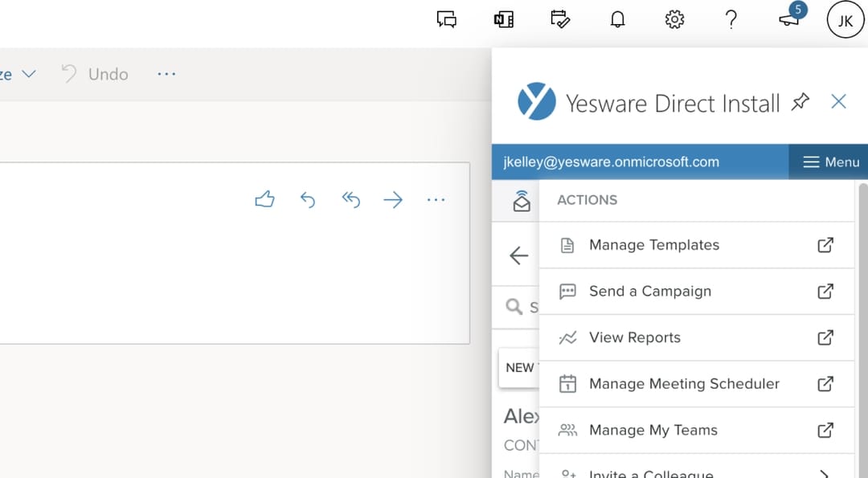Pin the Yesware panel
The width and height of the screenshot is (868, 478).
tap(800, 102)
